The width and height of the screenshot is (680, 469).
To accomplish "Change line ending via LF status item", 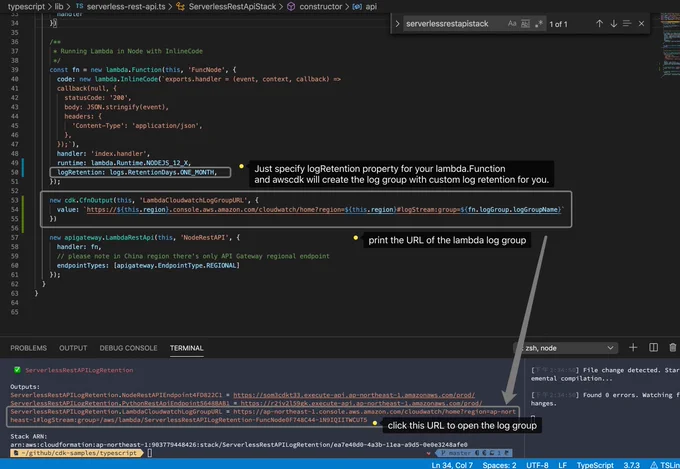I will [x=562, y=465].
